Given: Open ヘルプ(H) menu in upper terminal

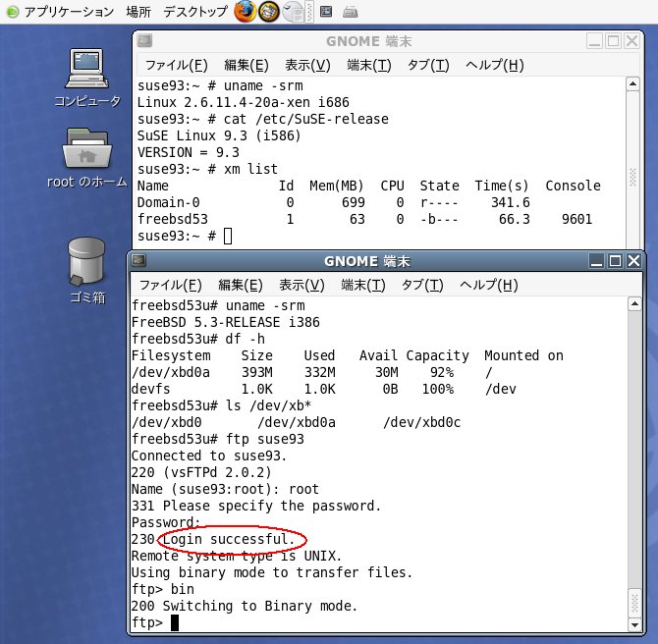Looking at the screenshot, I should 494,65.
